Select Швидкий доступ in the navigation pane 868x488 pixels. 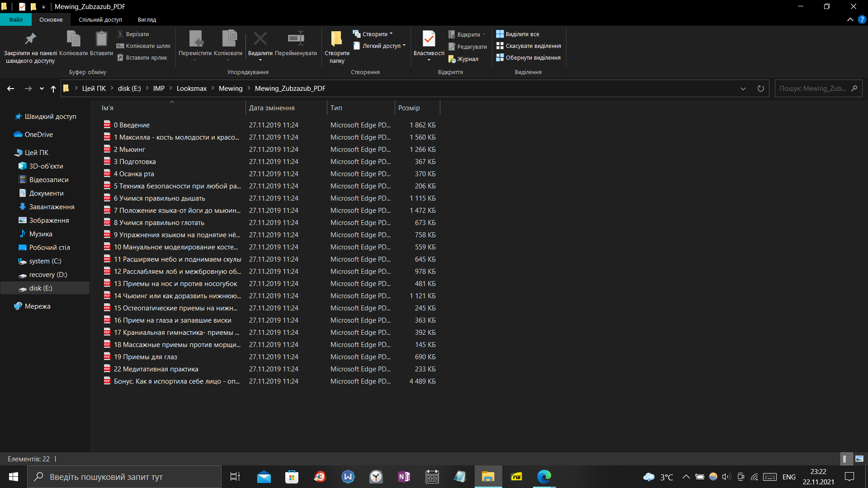click(50, 117)
